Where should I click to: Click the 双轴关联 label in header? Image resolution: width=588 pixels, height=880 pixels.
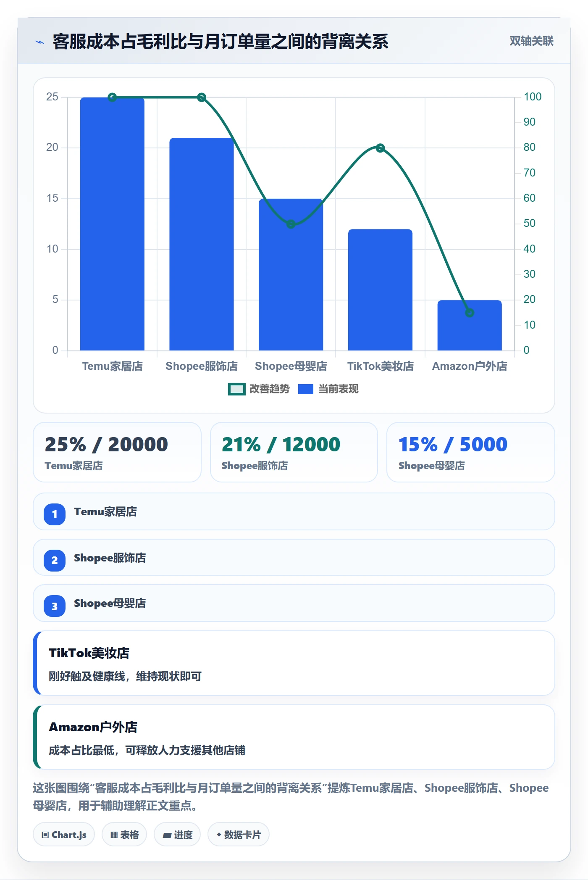point(531,41)
